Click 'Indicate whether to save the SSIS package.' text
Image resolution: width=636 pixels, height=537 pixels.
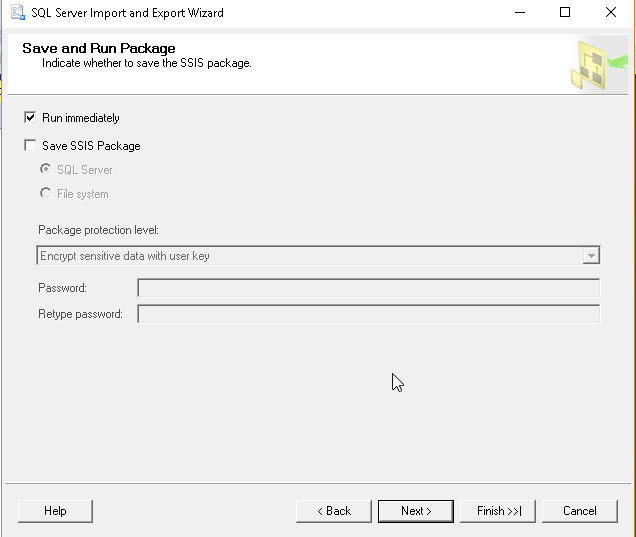pyautogui.click(x=147, y=63)
